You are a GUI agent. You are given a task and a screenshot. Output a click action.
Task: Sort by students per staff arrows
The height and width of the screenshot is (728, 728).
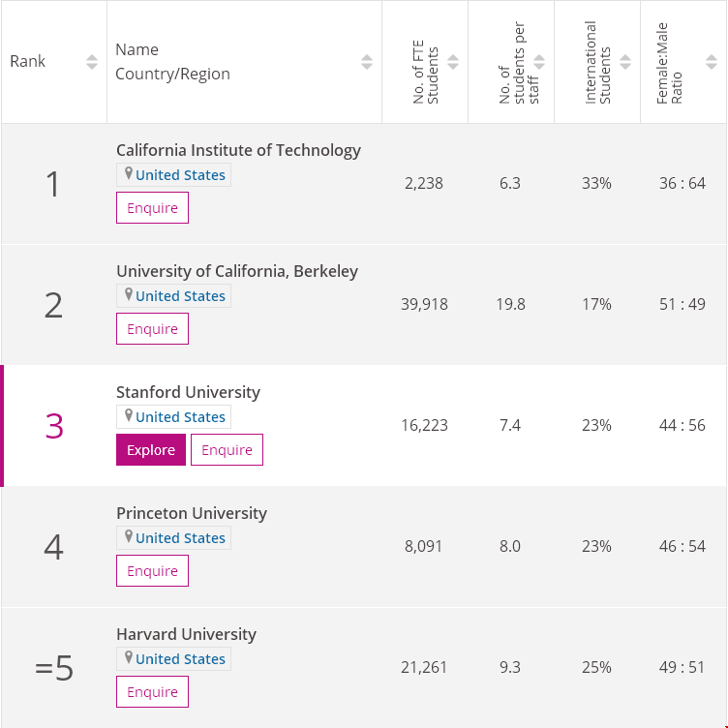pyautogui.click(x=539, y=62)
